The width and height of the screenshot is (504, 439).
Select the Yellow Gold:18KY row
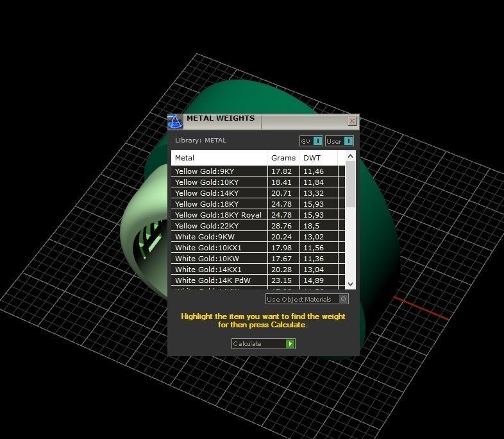coord(258,204)
